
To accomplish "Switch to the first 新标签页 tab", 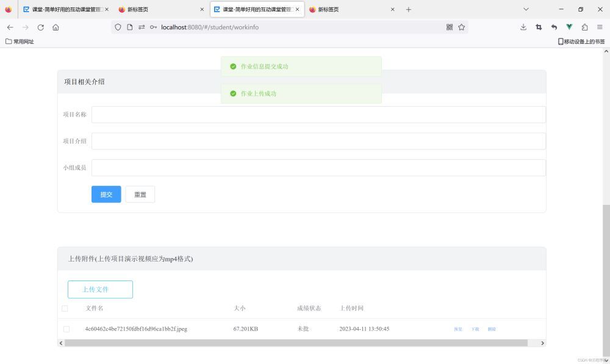I will 159,9.
